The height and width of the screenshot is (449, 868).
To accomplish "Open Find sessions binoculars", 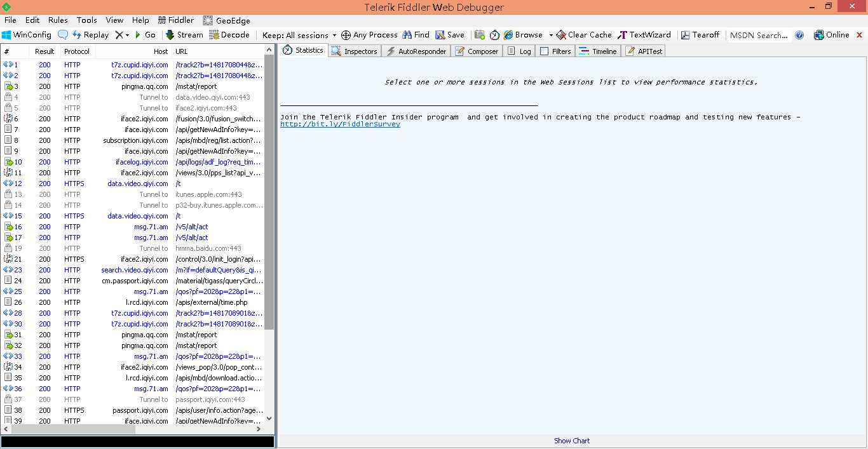I will tap(416, 35).
